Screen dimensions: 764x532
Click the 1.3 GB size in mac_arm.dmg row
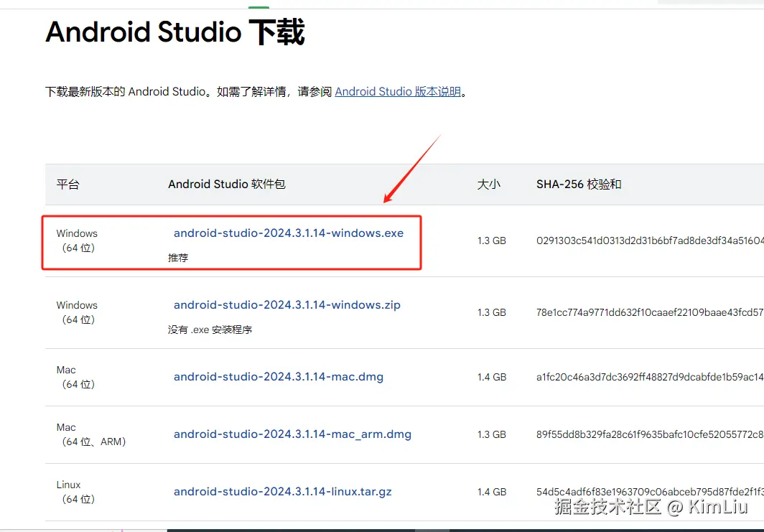(x=492, y=434)
